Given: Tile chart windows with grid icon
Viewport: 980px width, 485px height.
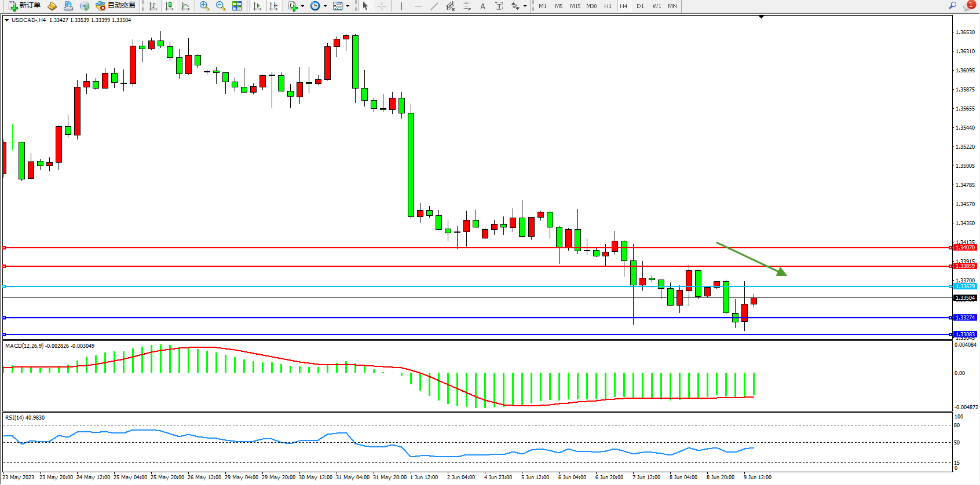Looking at the screenshot, I should tap(237, 6).
